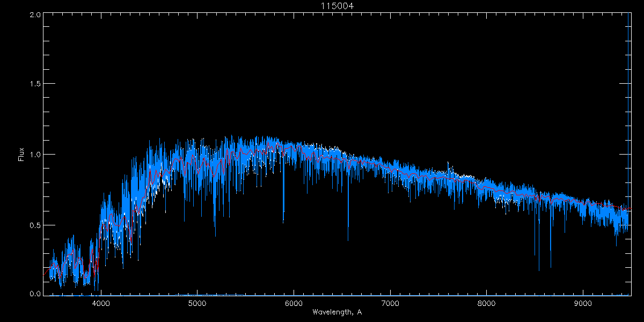The image size is (644, 322).
Task: Click the Flux axis label
Action: (x=21, y=155)
